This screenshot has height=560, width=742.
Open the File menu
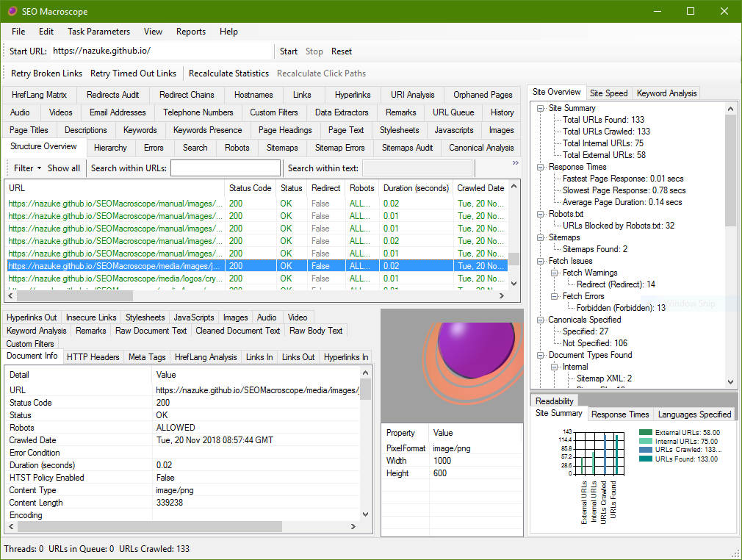point(18,32)
